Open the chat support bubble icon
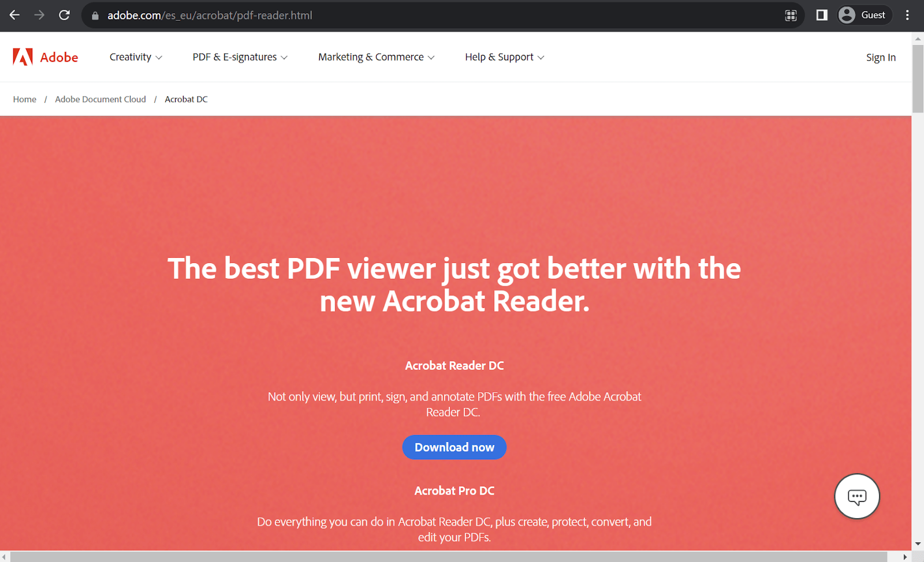Image resolution: width=924 pixels, height=562 pixels. pos(856,496)
